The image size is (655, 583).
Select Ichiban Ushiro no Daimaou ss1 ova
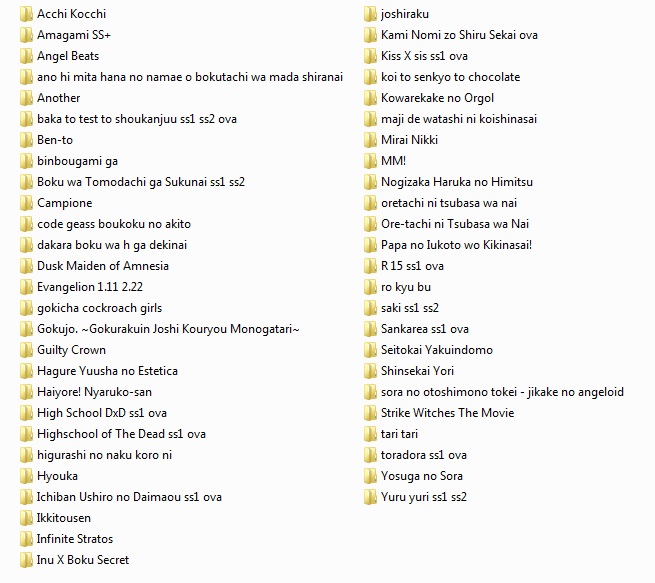click(129, 497)
